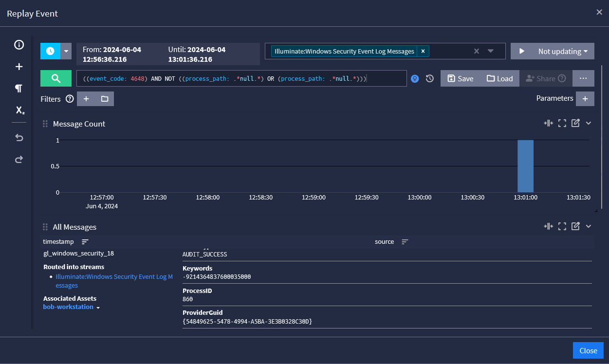This screenshot has height=364, width=609.
Task: Click the green search execute button
Action: pyautogui.click(x=56, y=78)
